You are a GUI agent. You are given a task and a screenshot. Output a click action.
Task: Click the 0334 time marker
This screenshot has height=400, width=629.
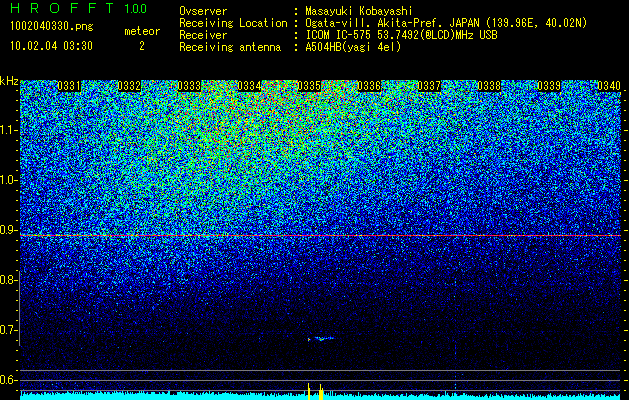tap(249, 86)
